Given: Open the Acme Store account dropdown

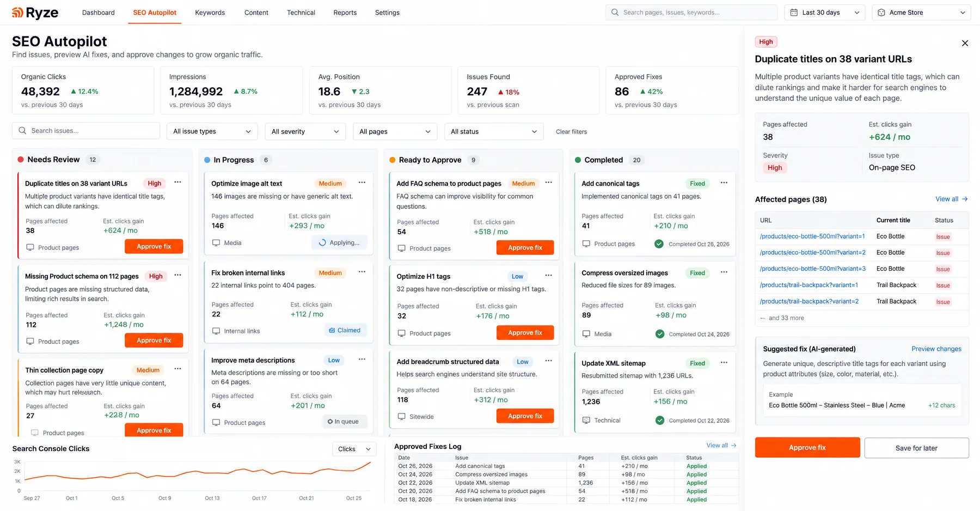Looking at the screenshot, I should [921, 13].
